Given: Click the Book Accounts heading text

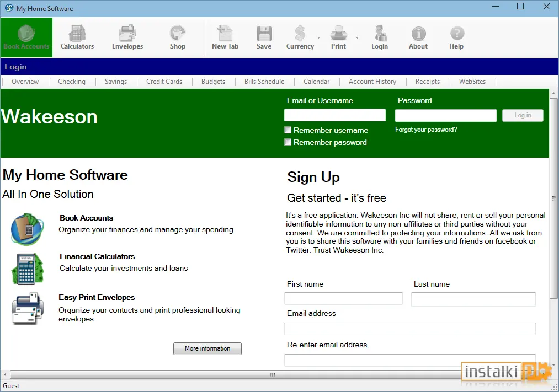Looking at the screenshot, I should coord(86,218).
